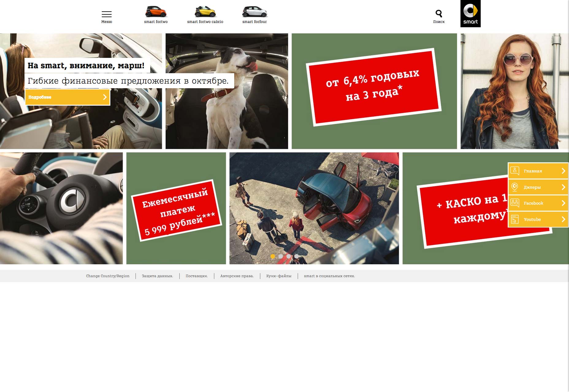The width and height of the screenshot is (569, 392).
Task: Click 'от 6,4% годовых' red banner
Action: pyautogui.click(x=373, y=87)
